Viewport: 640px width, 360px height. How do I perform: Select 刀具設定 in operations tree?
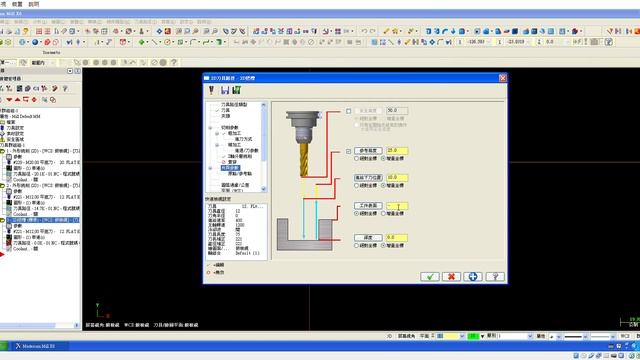[15, 128]
